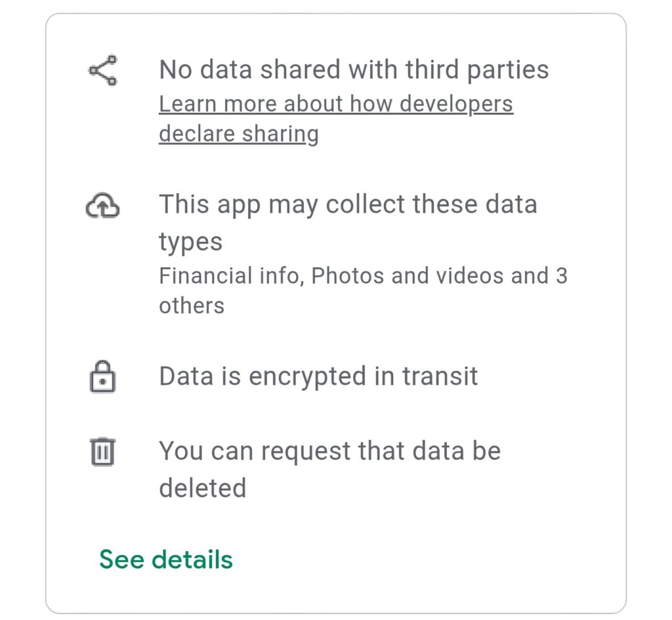This screenshot has height=620, width=672.
Task: Click the padlock encryption icon
Action: click(102, 377)
